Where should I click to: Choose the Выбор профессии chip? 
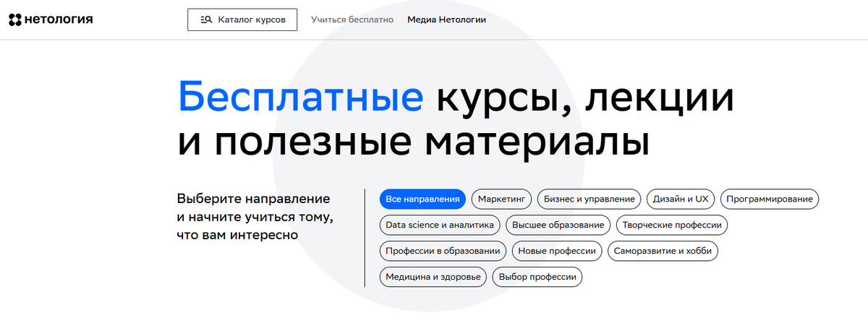click(x=537, y=277)
